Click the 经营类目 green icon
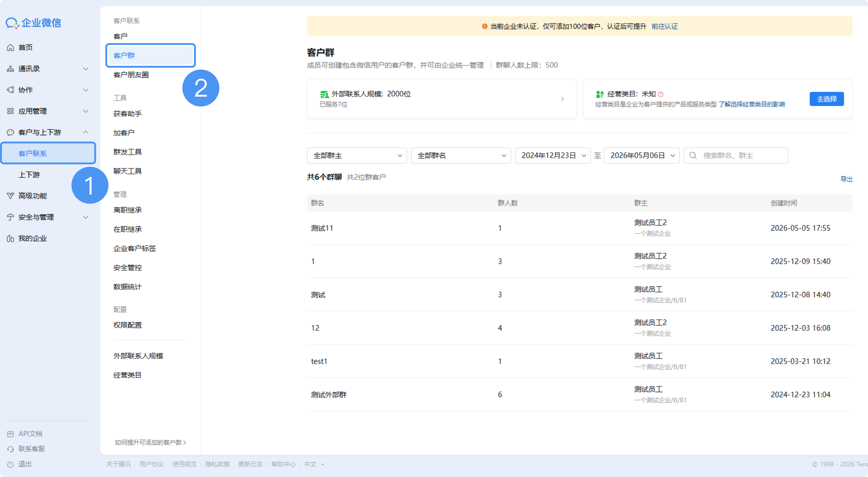 [600, 94]
